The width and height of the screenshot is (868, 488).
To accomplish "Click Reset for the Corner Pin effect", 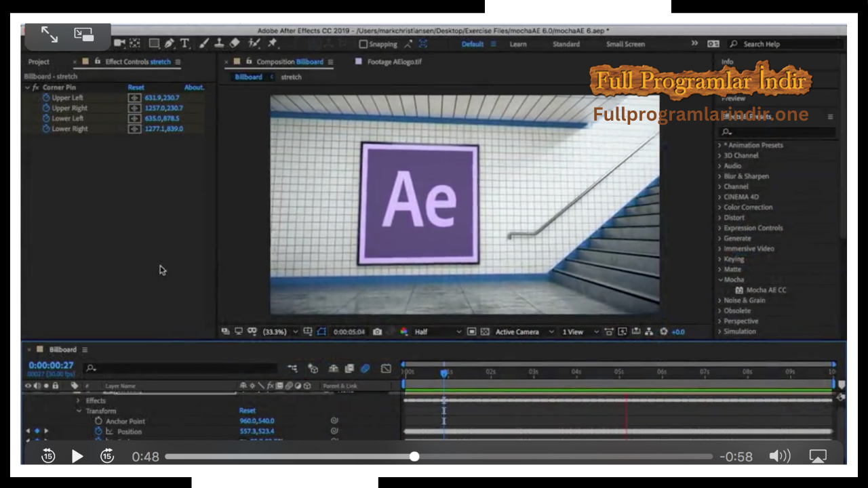I will 136,87.
